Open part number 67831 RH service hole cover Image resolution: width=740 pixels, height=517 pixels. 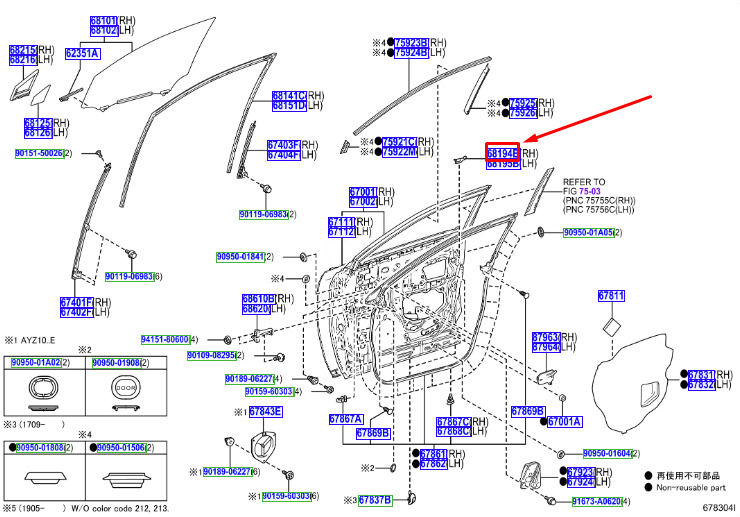click(x=701, y=374)
